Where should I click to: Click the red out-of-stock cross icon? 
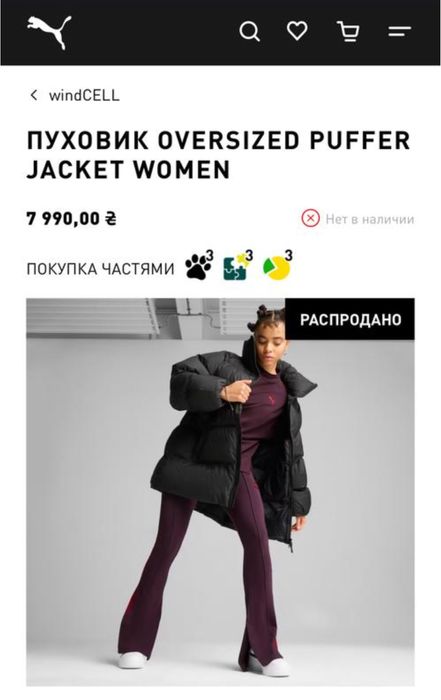[x=310, y=219]
